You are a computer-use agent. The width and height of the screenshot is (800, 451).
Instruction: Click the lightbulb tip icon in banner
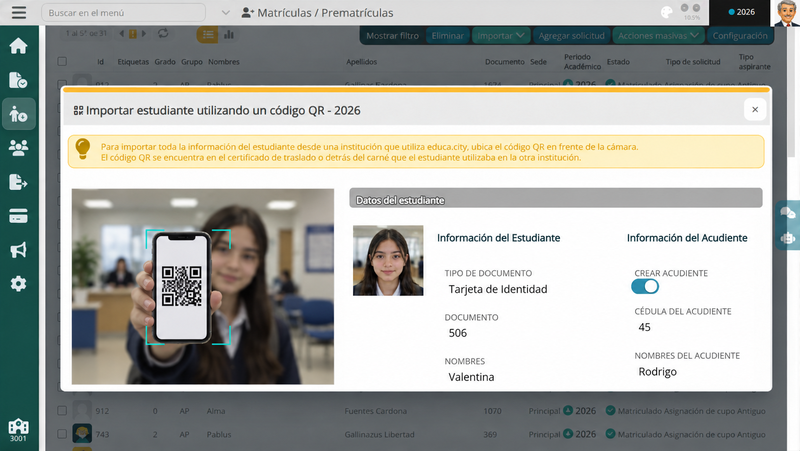click(83, 149)
